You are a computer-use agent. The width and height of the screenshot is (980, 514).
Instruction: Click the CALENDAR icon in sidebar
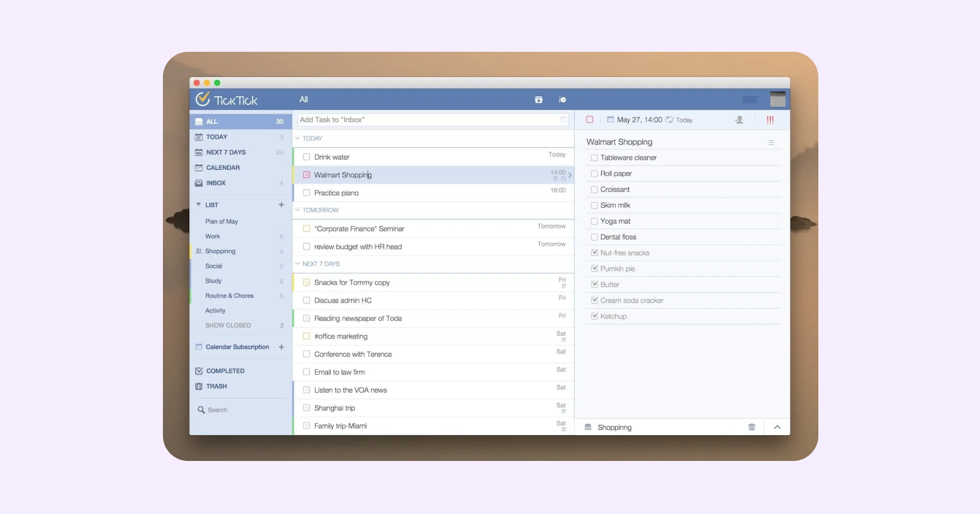(199, 168)
